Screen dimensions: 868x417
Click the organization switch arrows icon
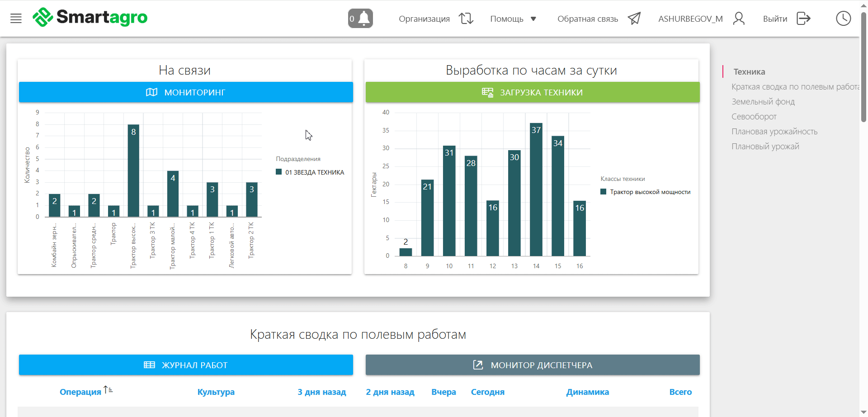pos(466,19)
